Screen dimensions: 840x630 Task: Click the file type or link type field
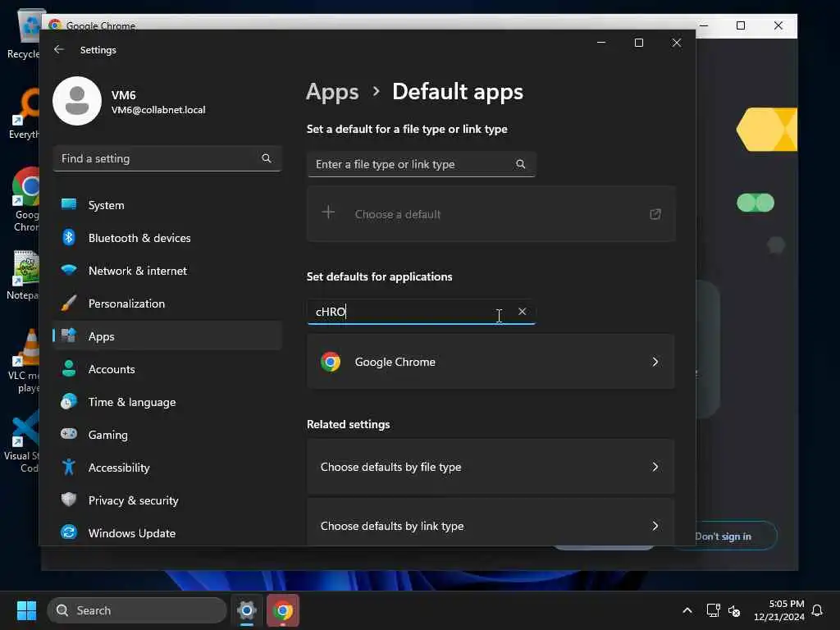421,164
